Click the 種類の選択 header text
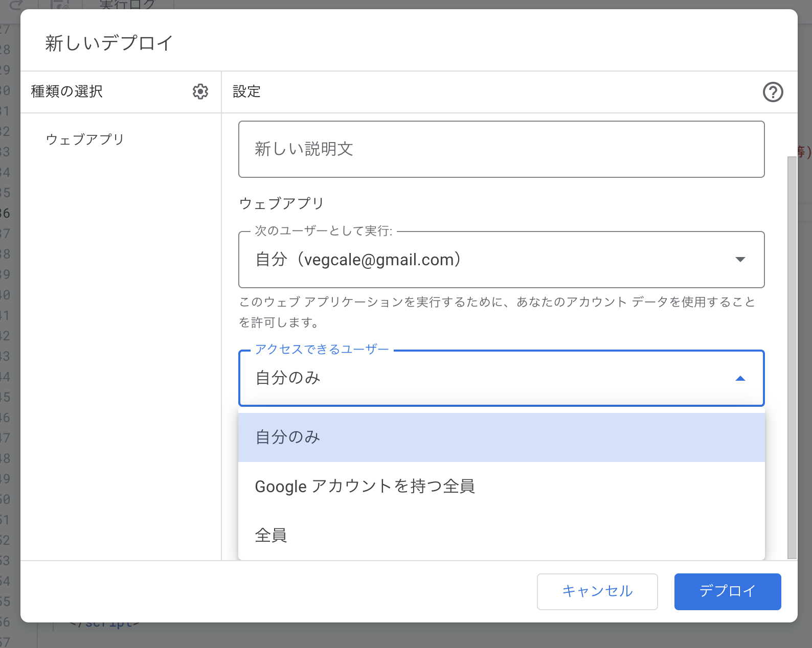 click(67, 91)
